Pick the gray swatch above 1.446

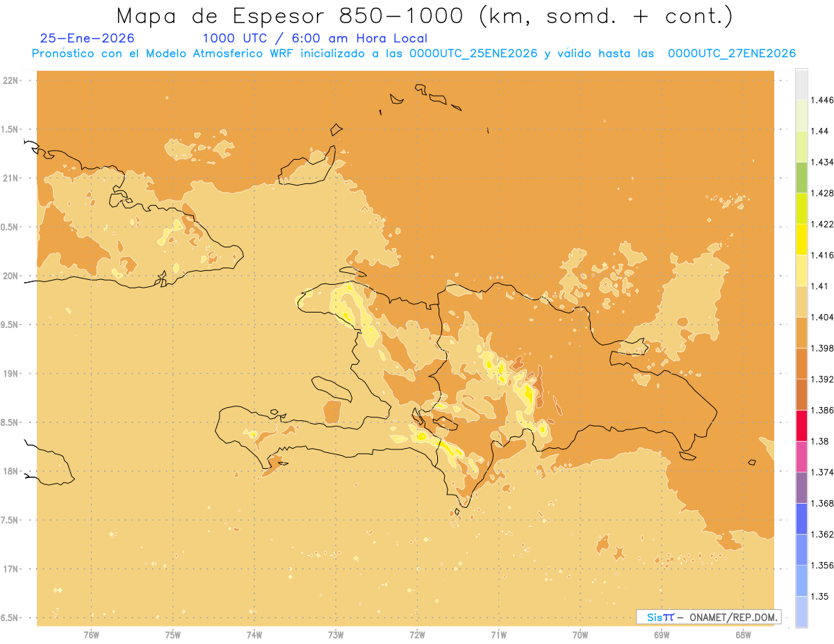click(x=801, y=84)
